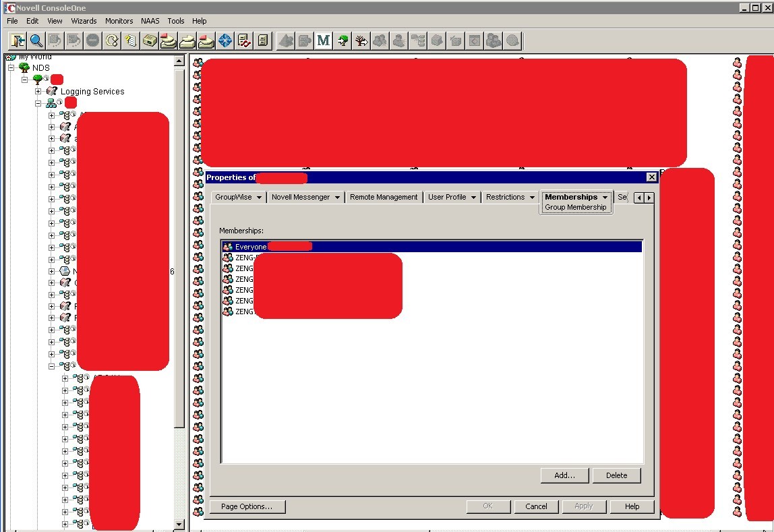Collapse the NDS tree node
The image size is (774, 532).
(x=11, y=67)
